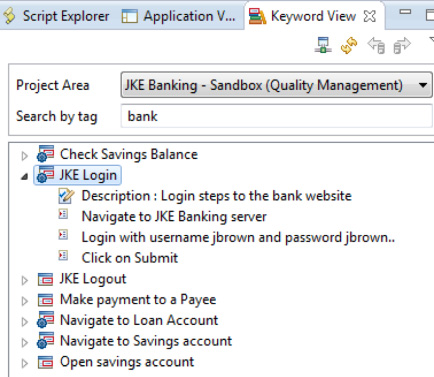This screenshot has height=377, width=434.
Task: Collapse the JKE Login keyword
Action: coord(24,177)
